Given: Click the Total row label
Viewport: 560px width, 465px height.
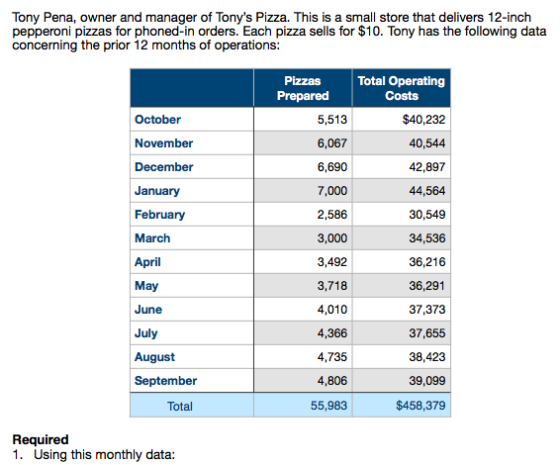Looking at the screenshot, I should 180,406.
